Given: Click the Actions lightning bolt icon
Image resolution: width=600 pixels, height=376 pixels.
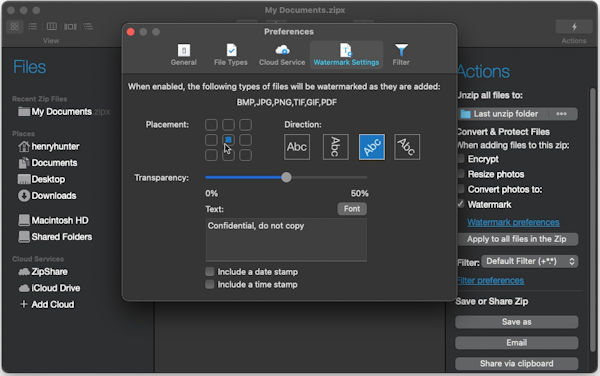Looking at the screenshot, I should (x=574, y=27).
